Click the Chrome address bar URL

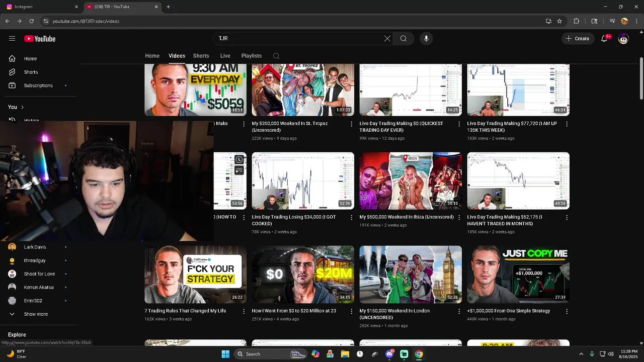point(86,21)
